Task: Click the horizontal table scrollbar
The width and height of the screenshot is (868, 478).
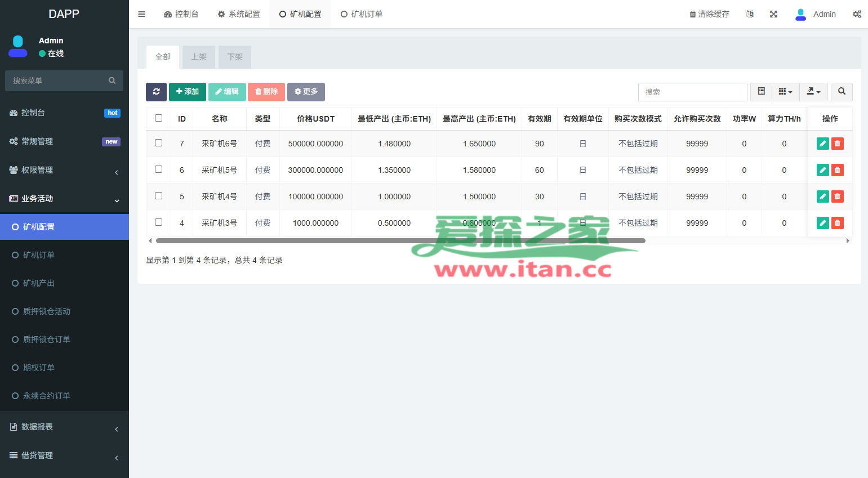Action: click(400, 240)
